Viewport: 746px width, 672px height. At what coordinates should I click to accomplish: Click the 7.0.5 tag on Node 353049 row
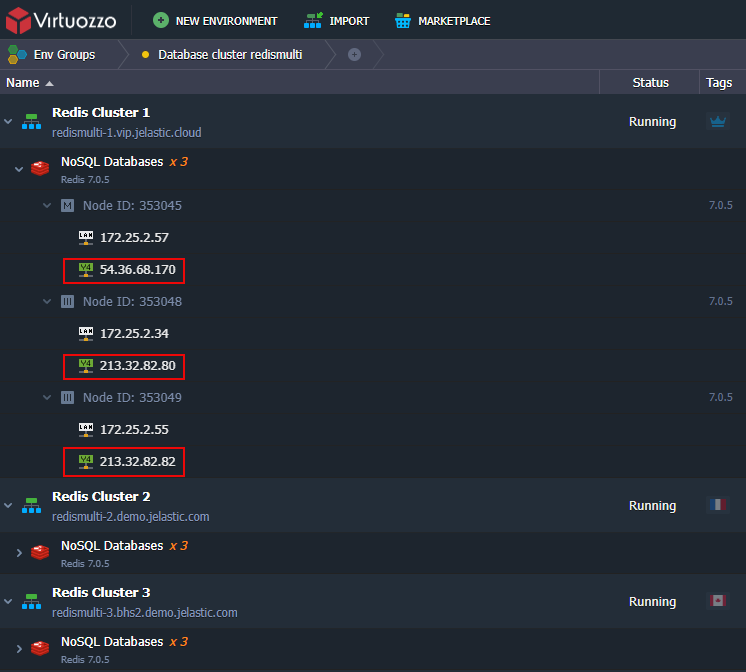pyautogui.click(x=720, y=397)
